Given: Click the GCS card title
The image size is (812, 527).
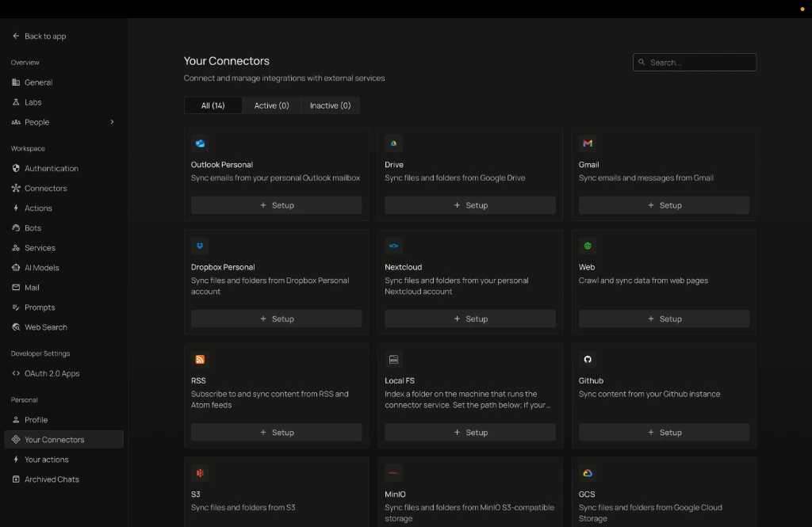Looking at the screenshot, I should (587, 494).
